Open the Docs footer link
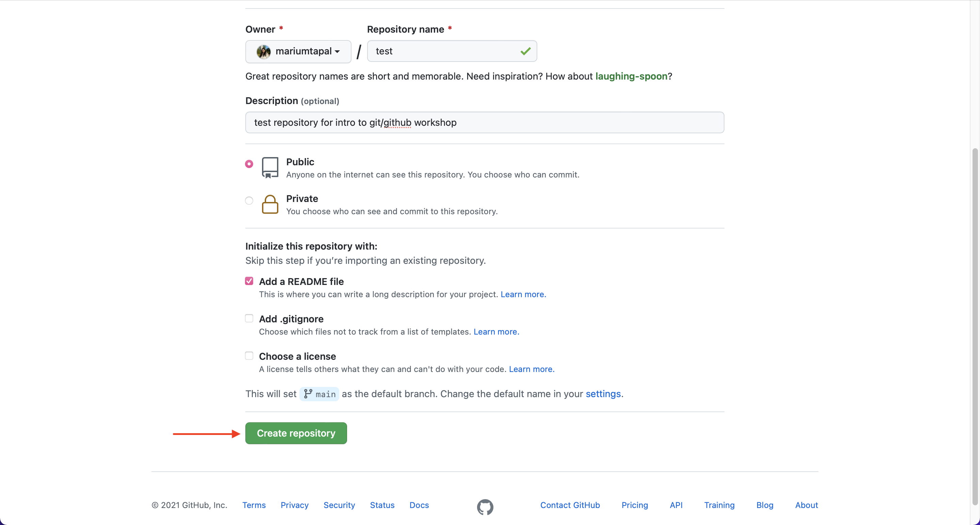This screenshot has height=525, width=980. pos(419,505)
